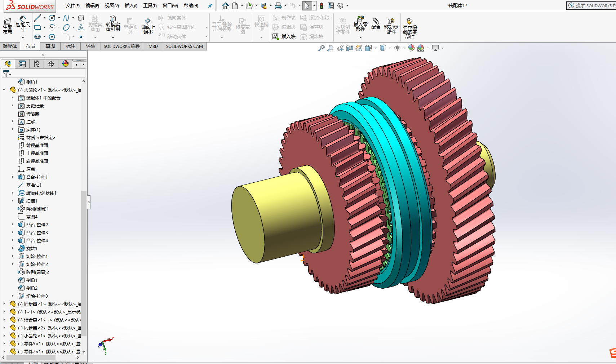The height and width of the screenshot is (364, 616).
Task: Click the Edit Appearance icon
Action: pos(411,48)
